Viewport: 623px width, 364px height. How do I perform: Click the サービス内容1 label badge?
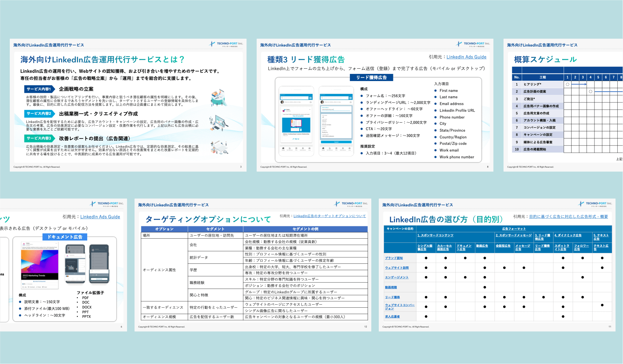click(x=39, y=89)
